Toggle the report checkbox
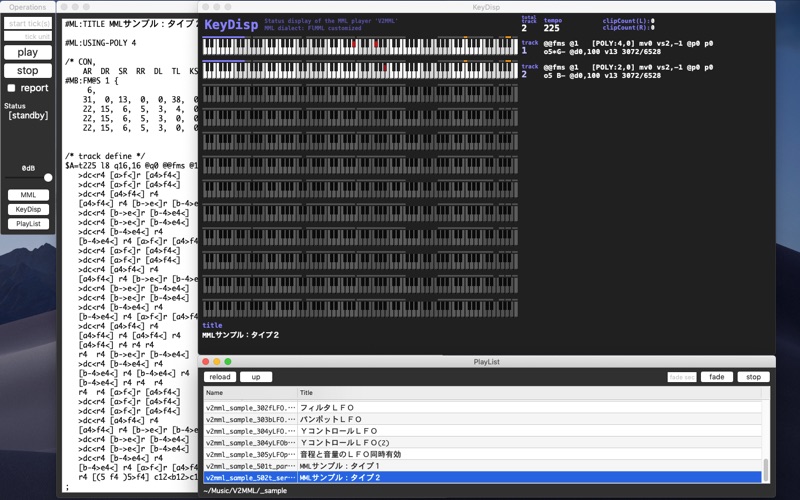This screenshot has height=500, width=800. [11, 88]
